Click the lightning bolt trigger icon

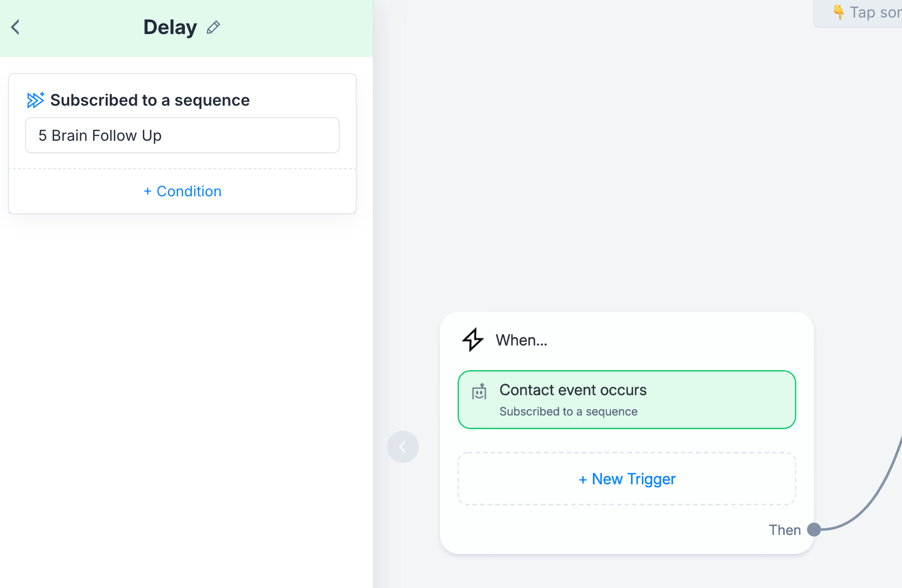(x=473, y=340)
